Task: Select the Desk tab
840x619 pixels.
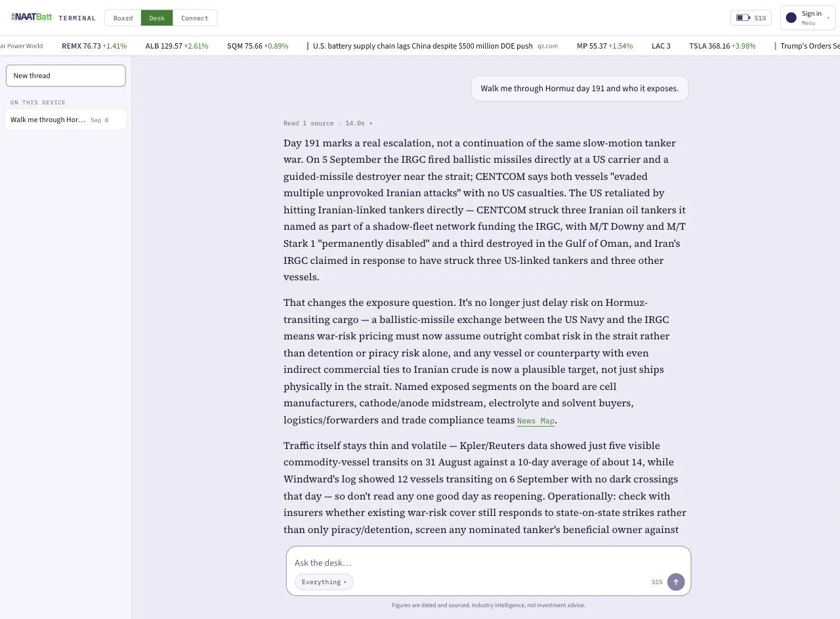Action: click(x=157, y=18)
